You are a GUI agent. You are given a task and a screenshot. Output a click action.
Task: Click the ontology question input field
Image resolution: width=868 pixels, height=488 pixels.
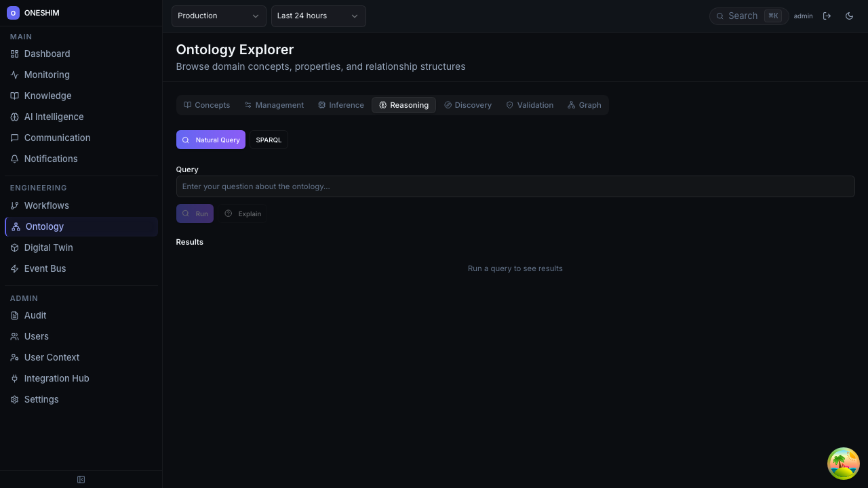click(x=515, y=186)
